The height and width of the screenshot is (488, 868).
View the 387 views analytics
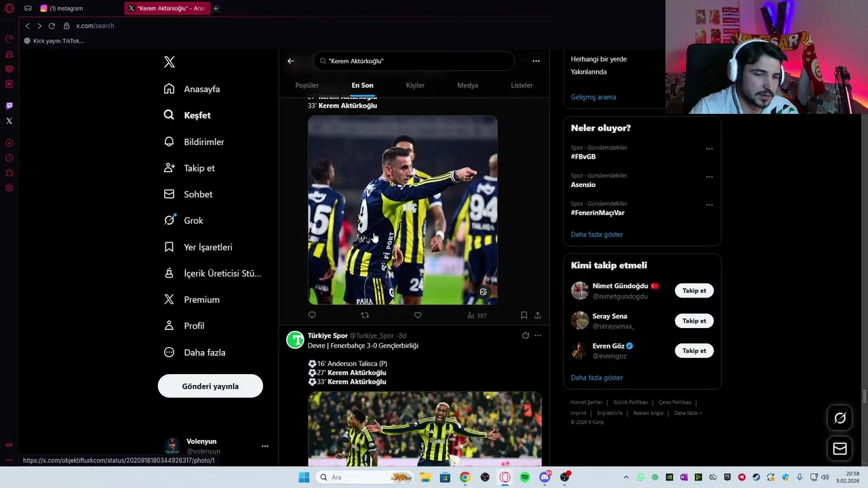click(477, 315)
